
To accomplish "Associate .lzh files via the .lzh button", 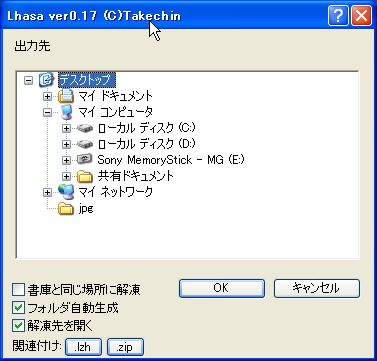I will coord(83,347).
